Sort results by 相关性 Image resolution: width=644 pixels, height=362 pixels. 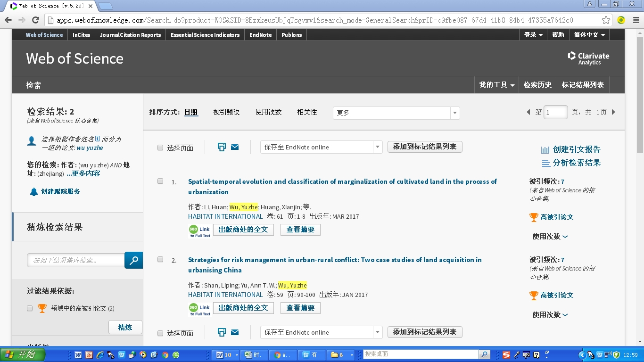[x=307, y=112]
